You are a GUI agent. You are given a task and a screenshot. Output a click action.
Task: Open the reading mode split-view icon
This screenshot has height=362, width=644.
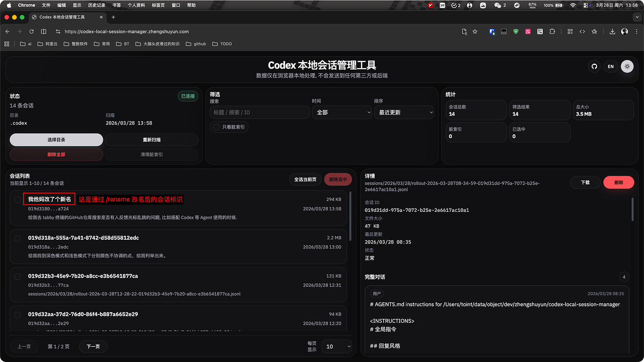[x=43, y=32]
